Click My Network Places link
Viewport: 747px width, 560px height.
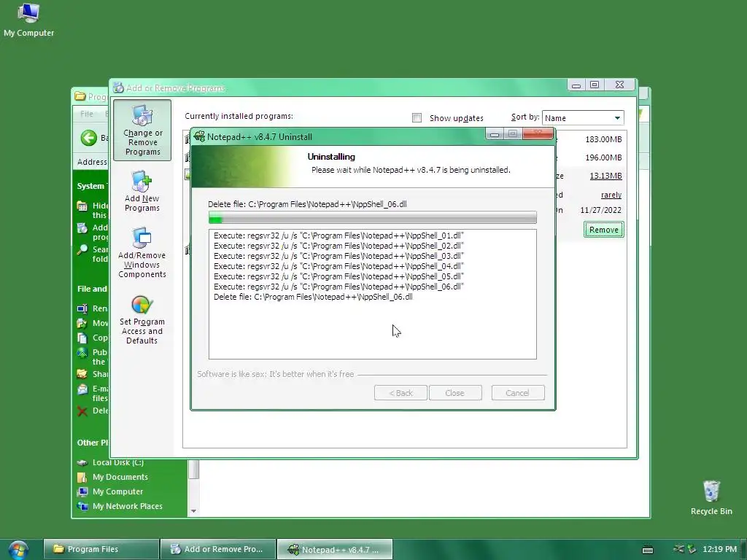pos(127,506)
